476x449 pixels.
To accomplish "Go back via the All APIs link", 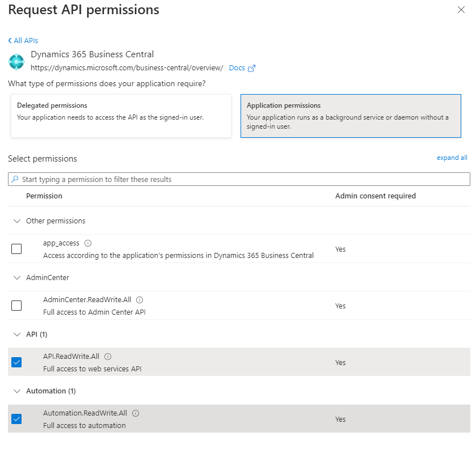I will tap(23, 40).
